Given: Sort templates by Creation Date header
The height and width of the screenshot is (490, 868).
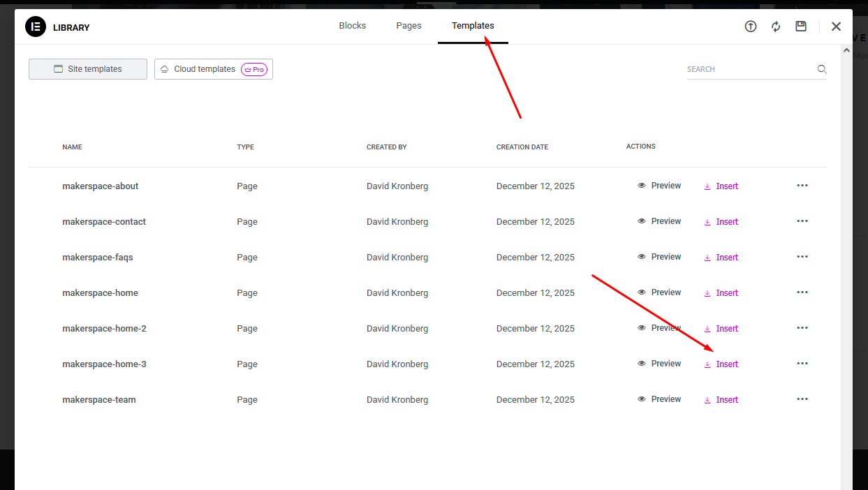Looking at the screenshot, I should pos(522,147).
